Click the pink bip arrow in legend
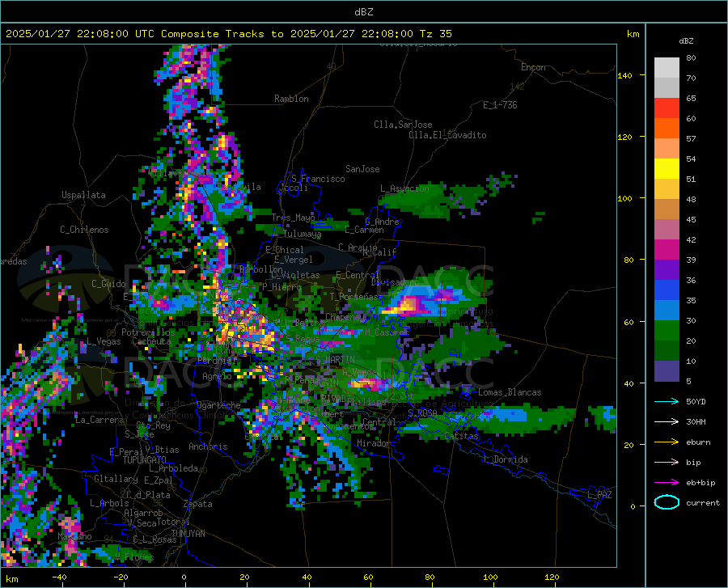The width and height of the screenshot is (728, 588). click(x=667, y=463)
